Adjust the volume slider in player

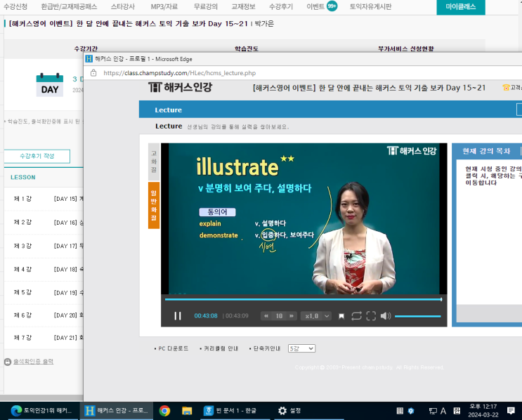pos(417,316)
